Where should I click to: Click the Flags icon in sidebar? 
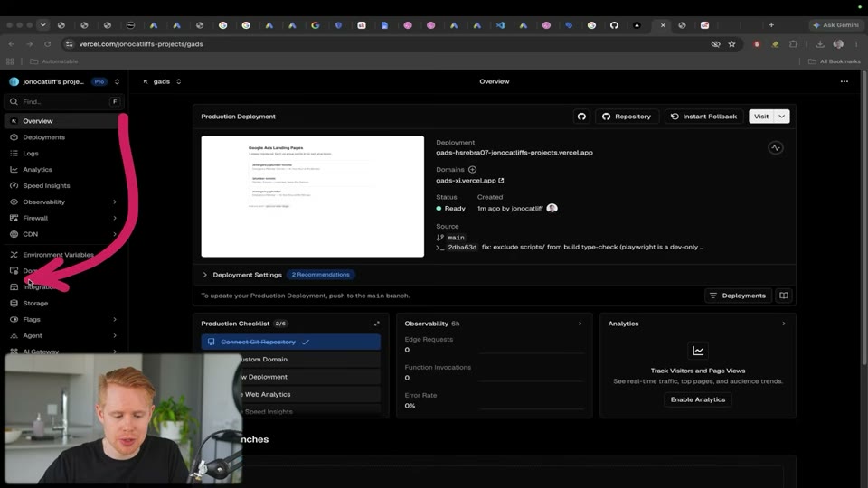tap(14, 319)
